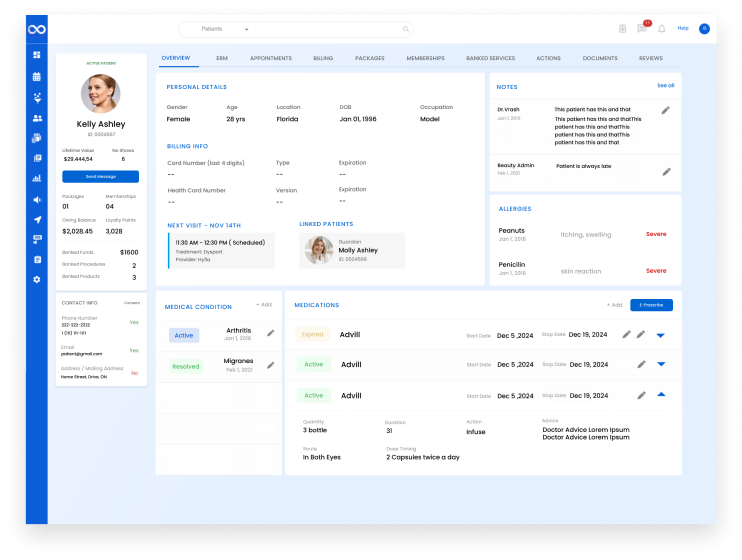Switch to the Packages tab
This screenshot has height=560, width=742.
[x=370, y=58]
